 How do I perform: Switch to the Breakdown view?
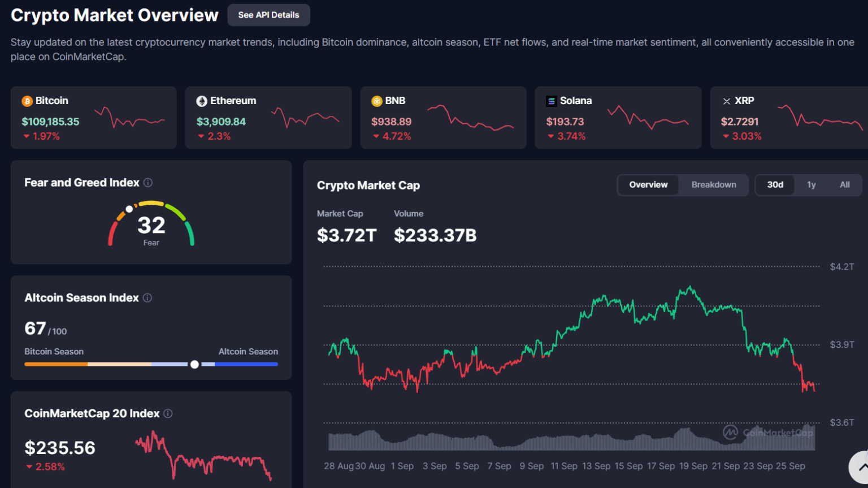(714, 185)
